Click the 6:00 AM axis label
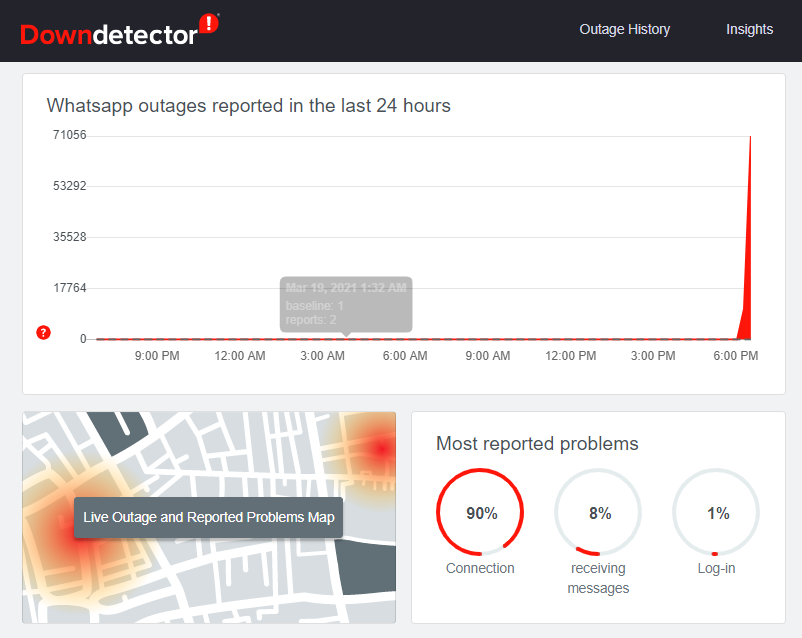 click(x=405, y=356)
